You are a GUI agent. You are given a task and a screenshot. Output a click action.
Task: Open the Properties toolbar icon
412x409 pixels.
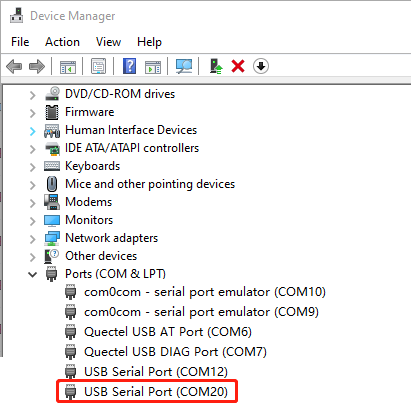[99, 66]
